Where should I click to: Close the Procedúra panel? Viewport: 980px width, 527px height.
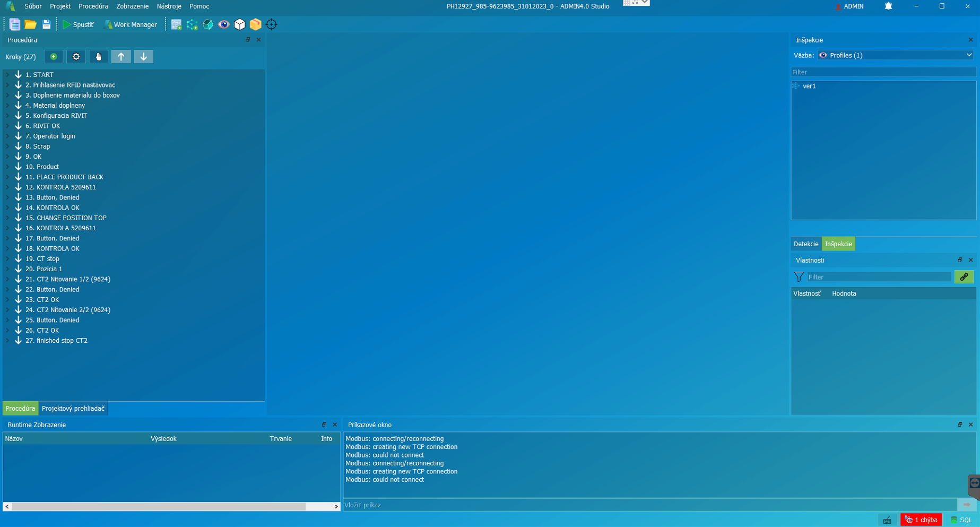(259, 40)
